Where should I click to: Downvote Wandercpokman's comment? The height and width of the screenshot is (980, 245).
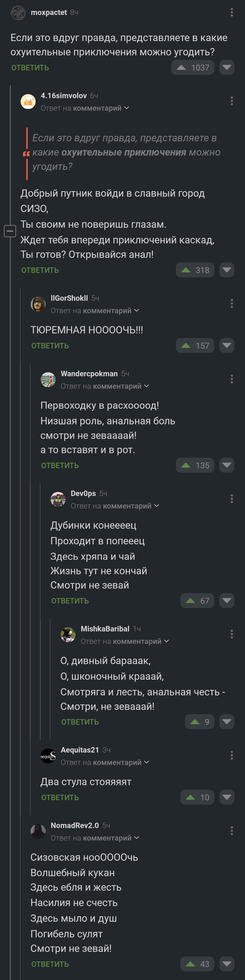[227, 465]
